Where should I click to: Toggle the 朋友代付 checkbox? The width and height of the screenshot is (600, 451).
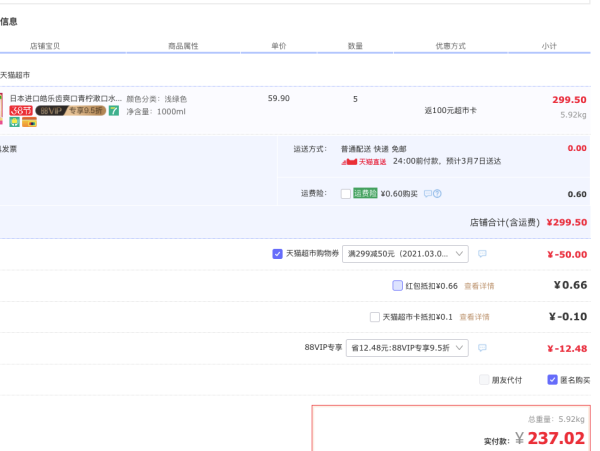coord(484,379)
